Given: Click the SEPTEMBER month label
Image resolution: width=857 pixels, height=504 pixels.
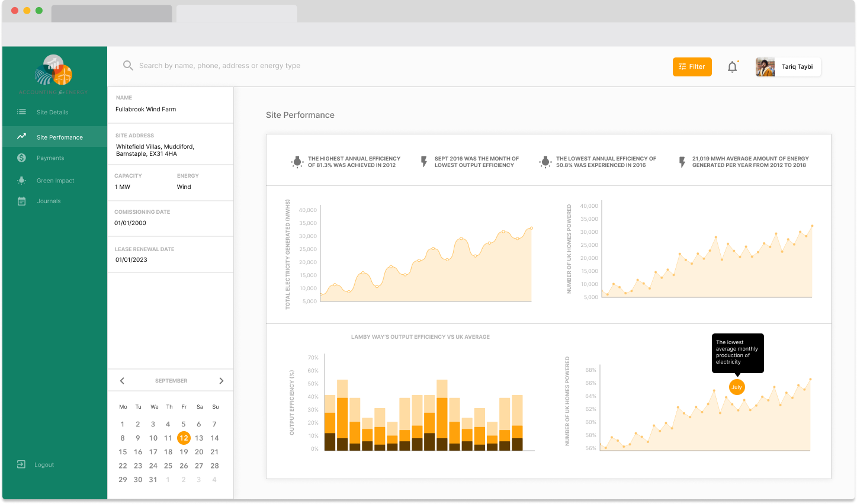Looking at the screenshot, I should click(x=171, y=381).
